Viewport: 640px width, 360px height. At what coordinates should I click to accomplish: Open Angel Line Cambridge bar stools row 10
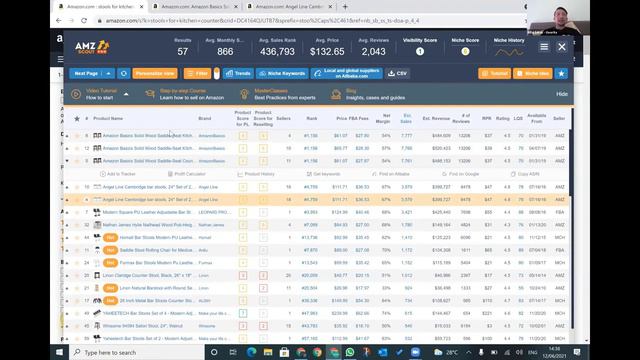click(149, 187)
